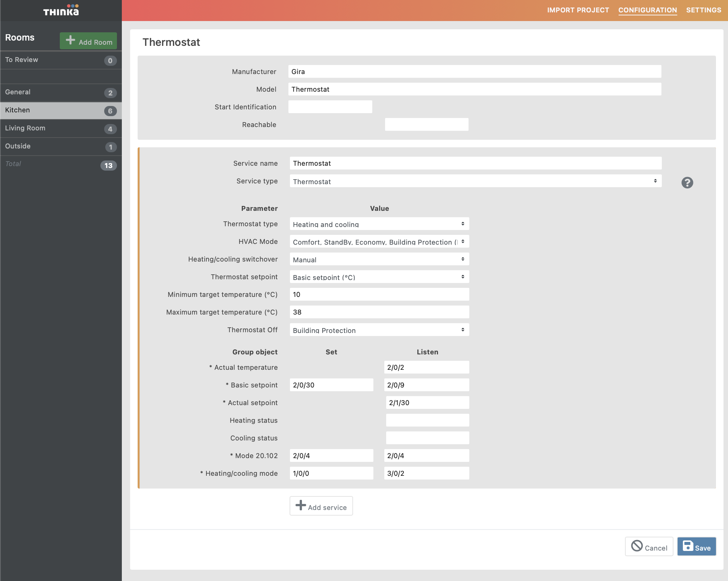The image size is (728, 581).
Task: Click the Heating status listen field
Action: tap(427, 420)
